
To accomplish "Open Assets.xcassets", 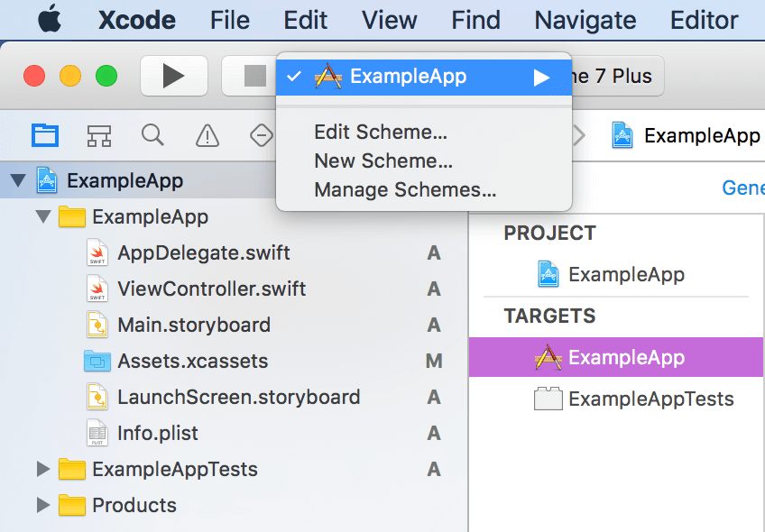I will pos(193,361).
